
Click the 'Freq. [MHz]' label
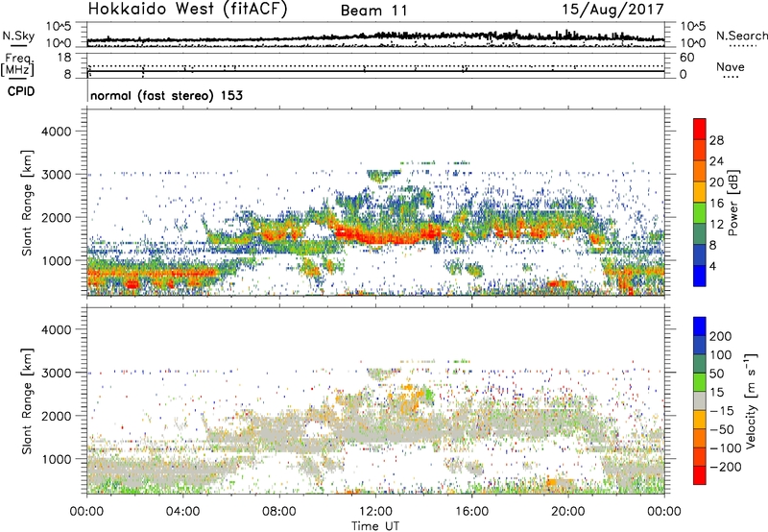point(18,64)
